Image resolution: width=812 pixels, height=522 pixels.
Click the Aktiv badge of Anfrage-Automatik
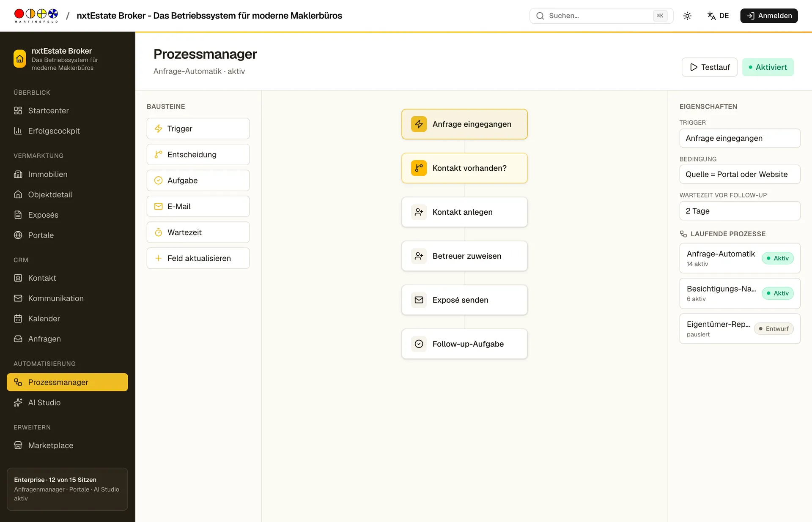pos(778,258)
